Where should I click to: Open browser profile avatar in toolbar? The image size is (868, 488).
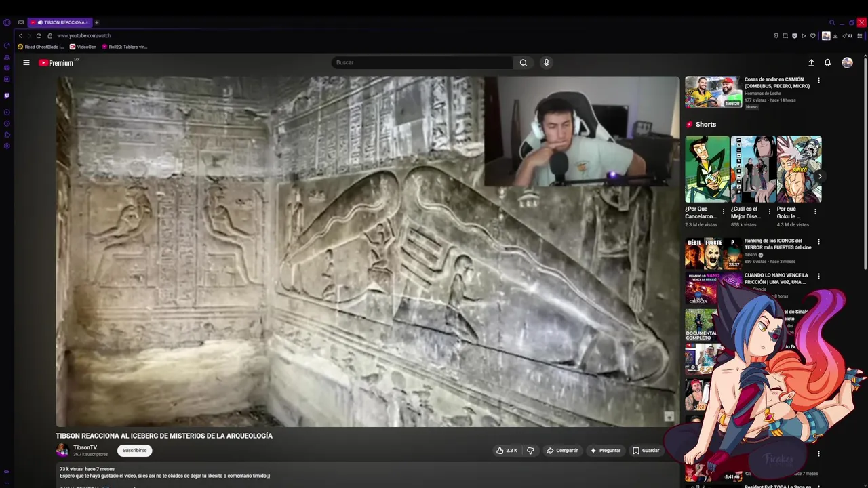826,35
